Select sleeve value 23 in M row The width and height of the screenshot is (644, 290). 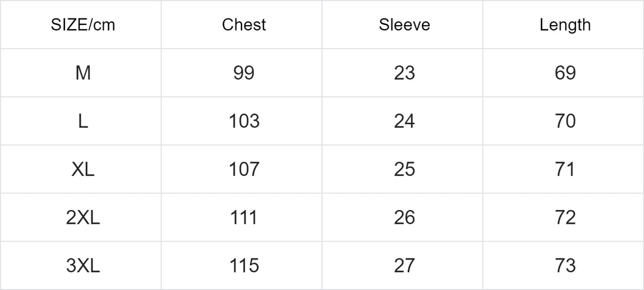[x=404, y=73]
